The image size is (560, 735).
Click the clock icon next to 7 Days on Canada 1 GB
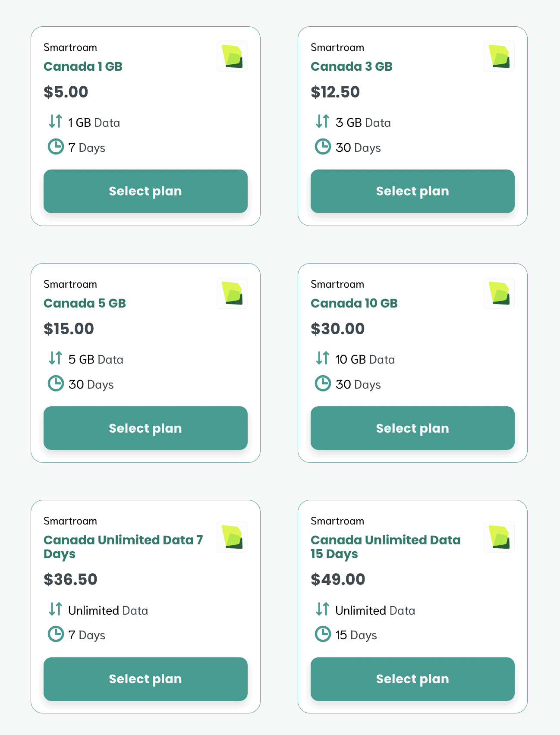point(55,147)
